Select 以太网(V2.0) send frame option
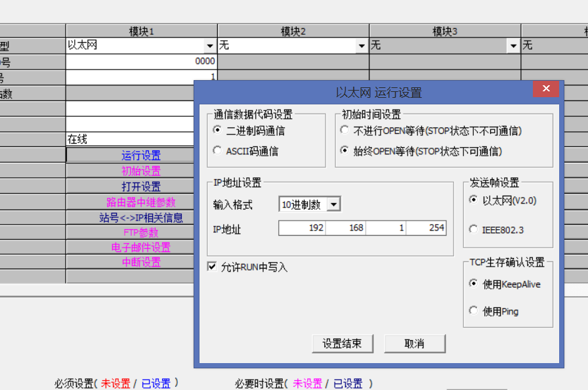This screenshot has width=588, height=390. point(474,200)
